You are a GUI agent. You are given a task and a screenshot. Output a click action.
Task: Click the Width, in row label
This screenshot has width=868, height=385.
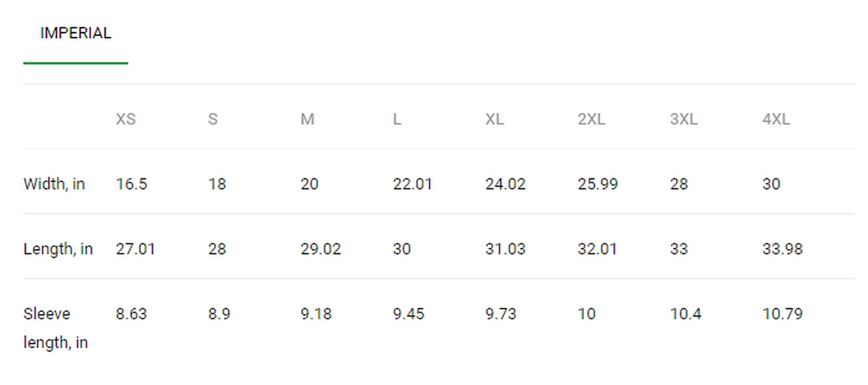point(54,184)
